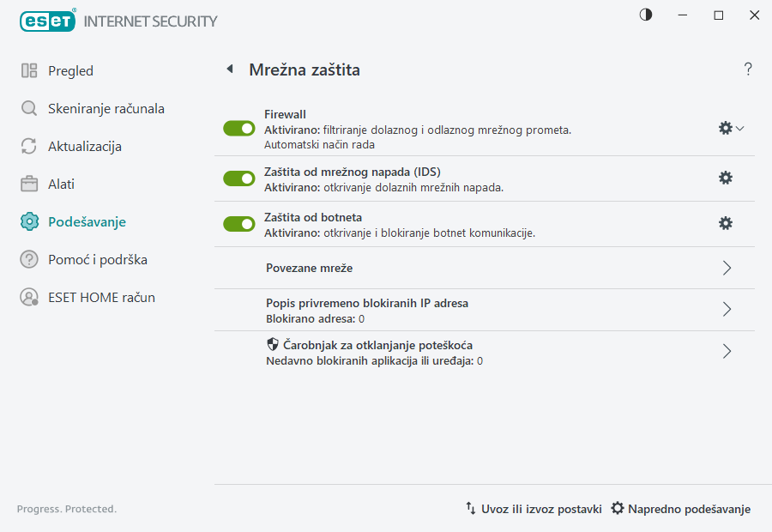Disable Zaštita od botneta protection
This screenshot has width=772, height=532.
pos(238,224)
